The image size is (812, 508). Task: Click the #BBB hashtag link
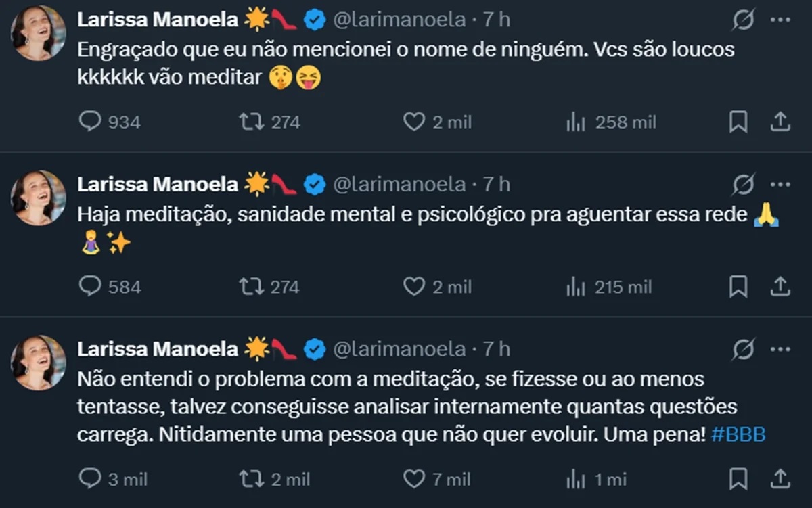tap(738, 434)
